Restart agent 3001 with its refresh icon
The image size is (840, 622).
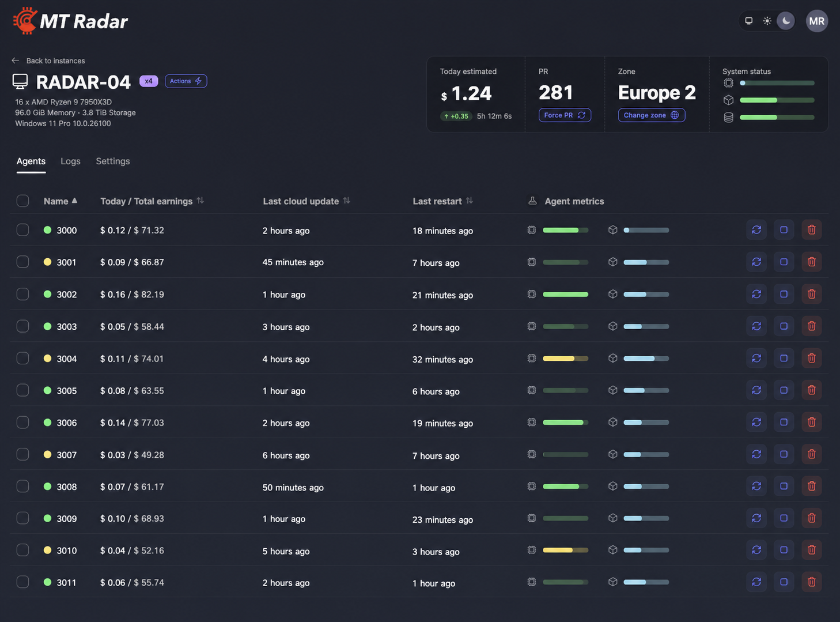(756, 262)
